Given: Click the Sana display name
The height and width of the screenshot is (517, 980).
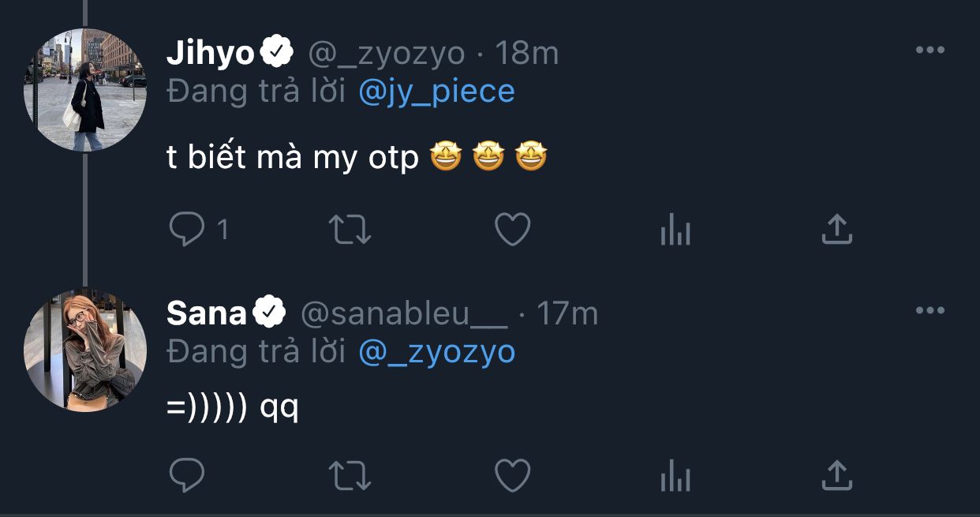Looking at the screenshot, I should (x=207, y=313).
